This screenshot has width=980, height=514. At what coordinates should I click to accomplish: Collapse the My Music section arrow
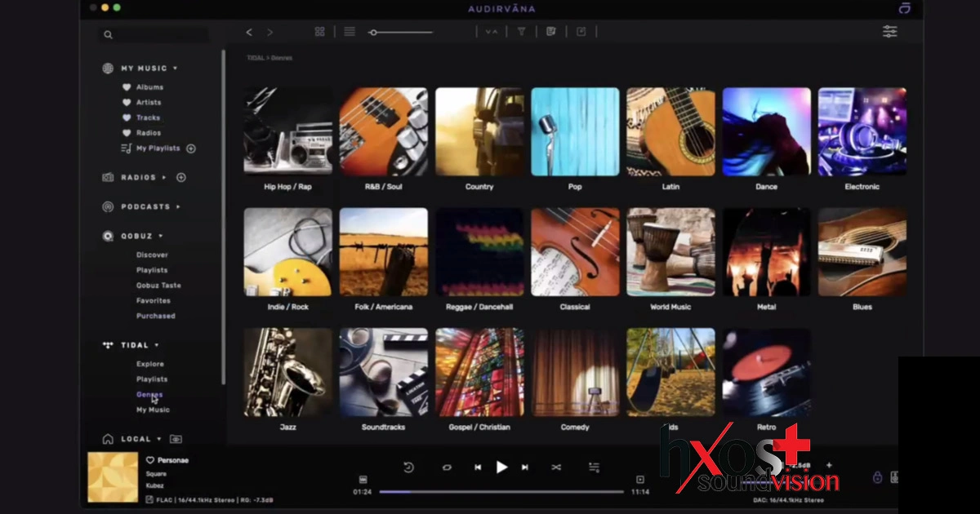(175, 69)
